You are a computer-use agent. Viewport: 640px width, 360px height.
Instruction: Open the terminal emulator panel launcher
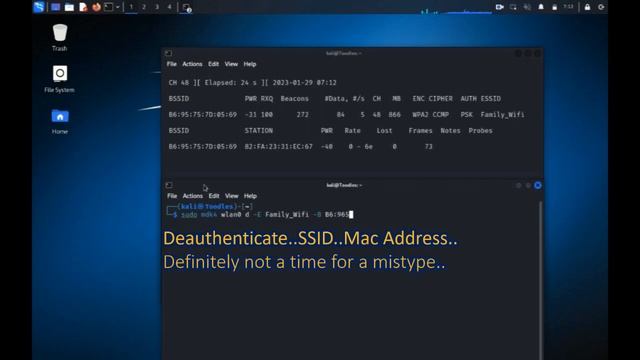click(109, 7)
